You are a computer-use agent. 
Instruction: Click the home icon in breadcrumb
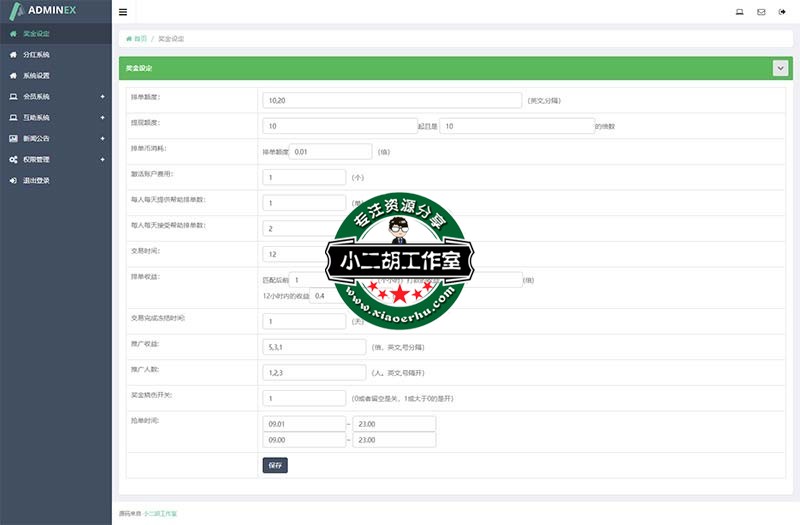tap(129, 38)
